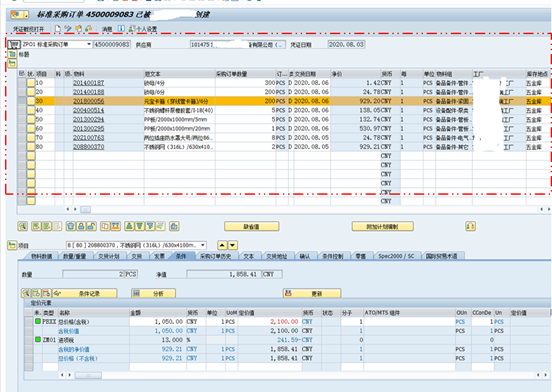Image resolution: width=552 pixels, height=392 pixels.
Task: Switch to the 物料数据 tab
Action: tap(42, 256)
